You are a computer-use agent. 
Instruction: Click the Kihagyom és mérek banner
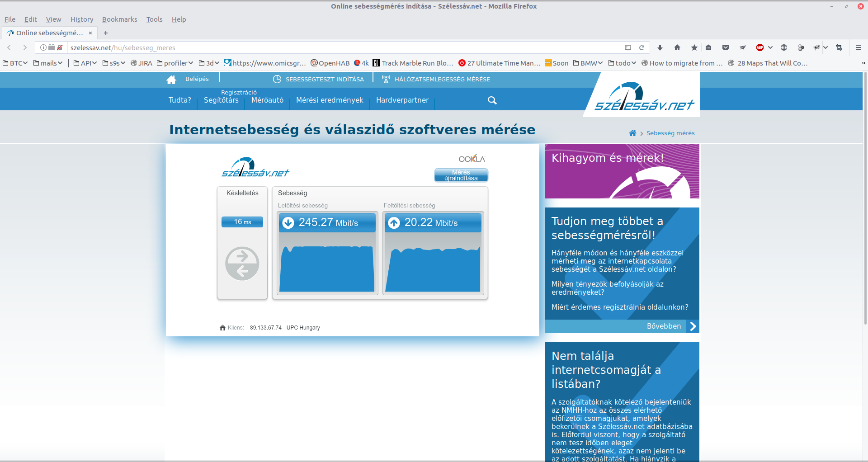point(622,171)
